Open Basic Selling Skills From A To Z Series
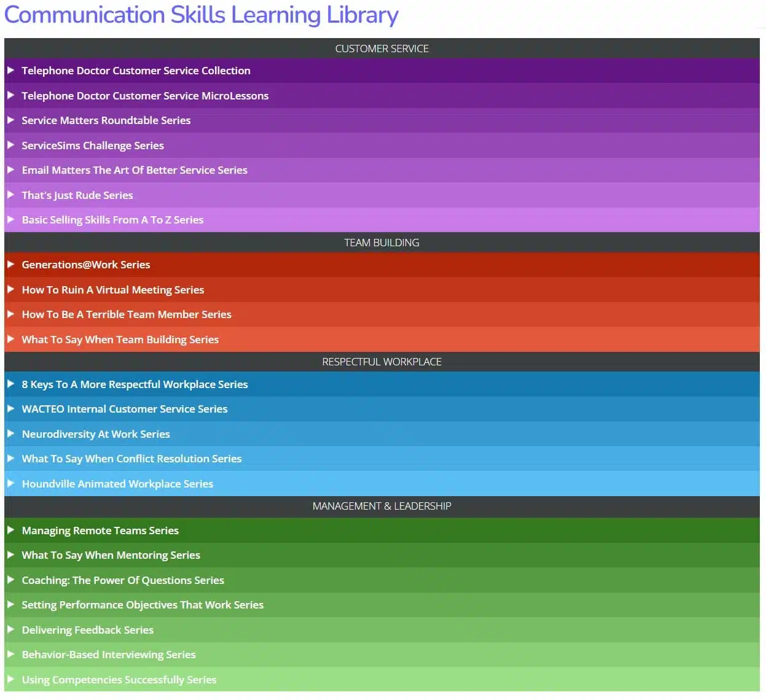Screen dimensions: 766x700 [112, 220]
